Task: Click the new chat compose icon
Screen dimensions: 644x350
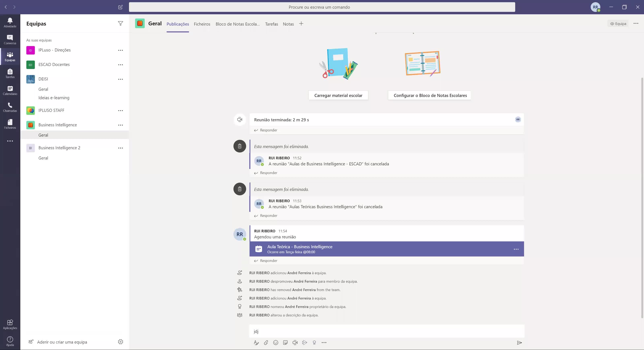Action: click(120, 7)
